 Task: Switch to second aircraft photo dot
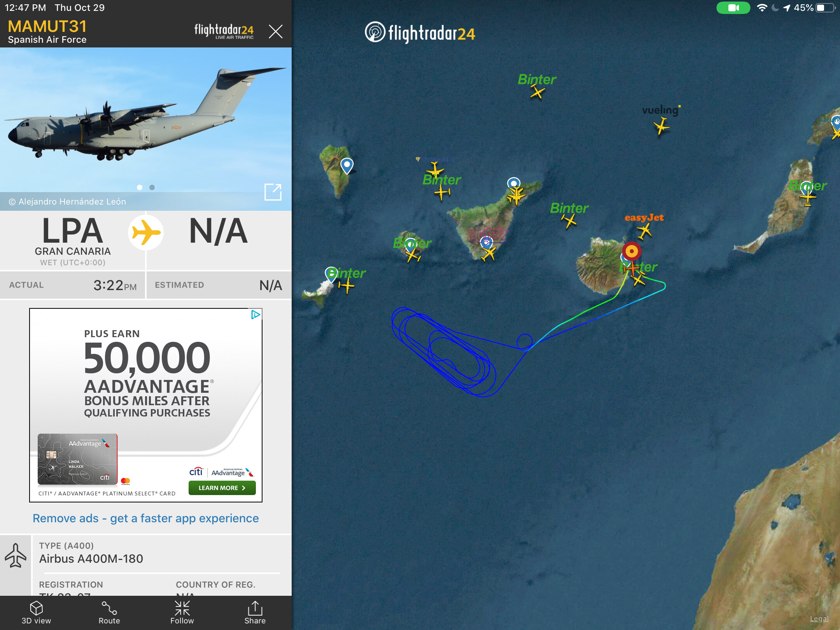(152, 187)
